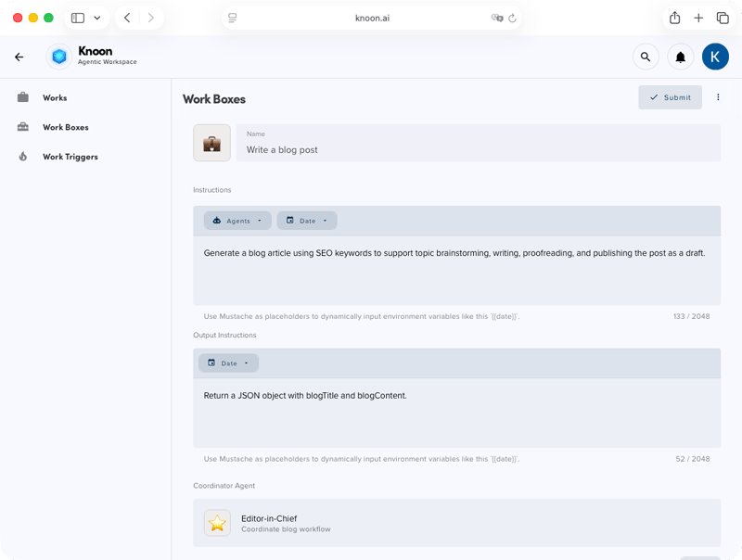The image size is (742, 560).
Task: Open the Date dropdown in Instructions
Action: 307,220
